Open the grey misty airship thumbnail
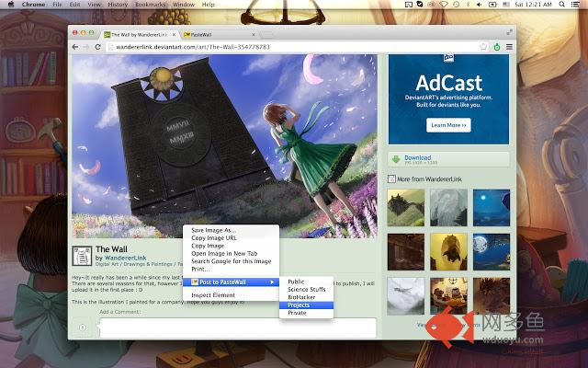Screen dimensions: 588x368 [406, 296]
